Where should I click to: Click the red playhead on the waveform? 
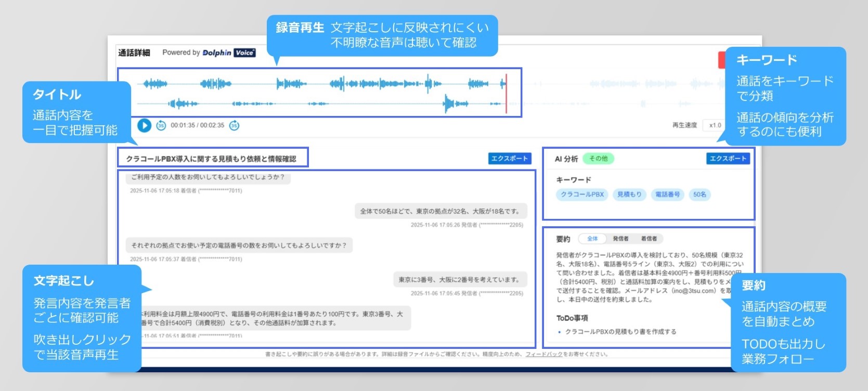click(506, 94)
